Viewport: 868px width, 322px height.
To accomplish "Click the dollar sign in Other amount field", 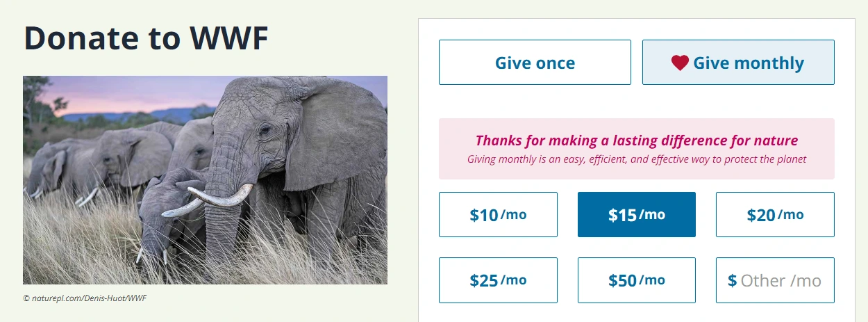I will 732,280.
